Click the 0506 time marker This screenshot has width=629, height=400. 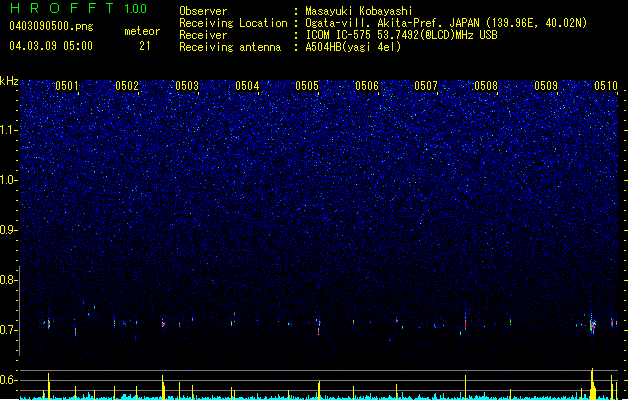(x=367, y=85)
